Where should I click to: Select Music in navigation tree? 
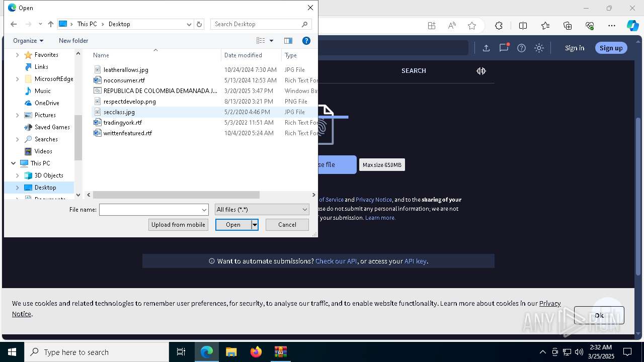click(x=42, y=91)
